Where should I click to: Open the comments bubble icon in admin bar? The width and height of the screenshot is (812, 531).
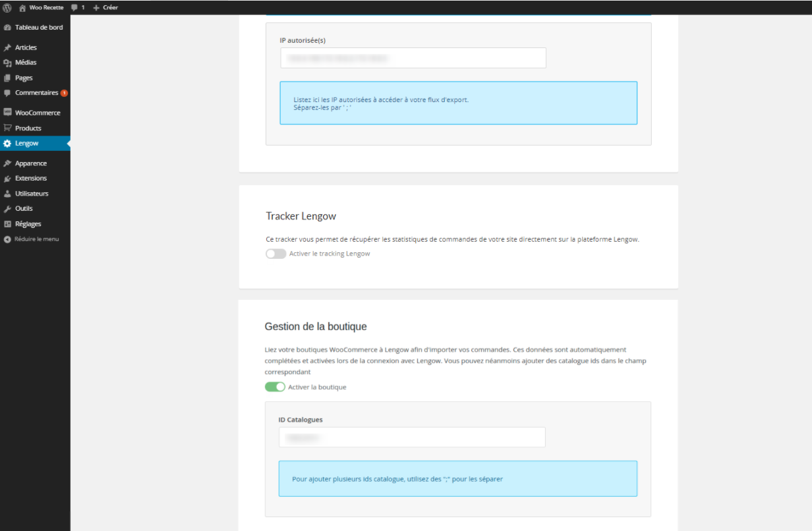coord(74,7)
